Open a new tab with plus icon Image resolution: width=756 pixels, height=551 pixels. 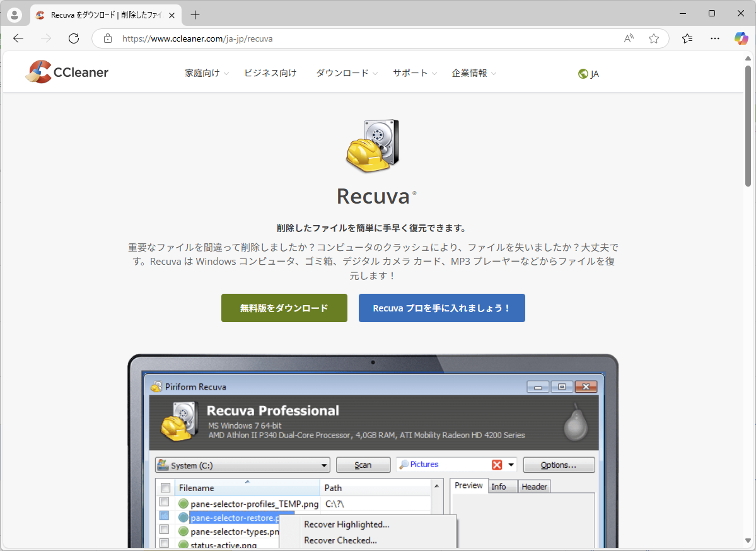[x=195, y=15]
